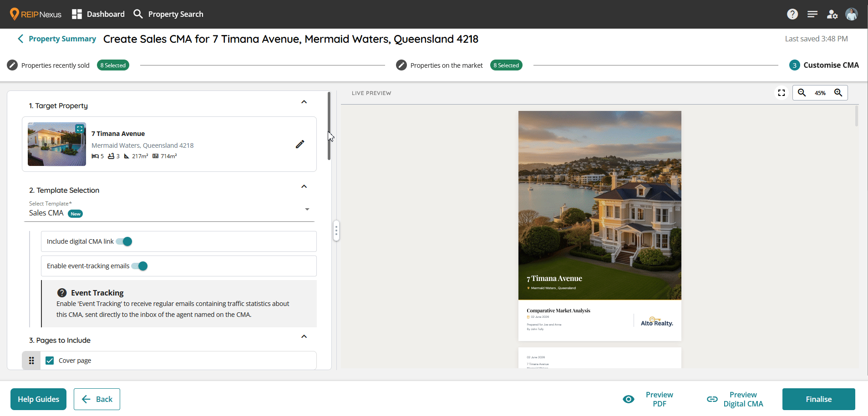Edit the Properties on the market step icon
Image resolution: width=868 pixels, height=416 pixels.
[x=401, y=65]
